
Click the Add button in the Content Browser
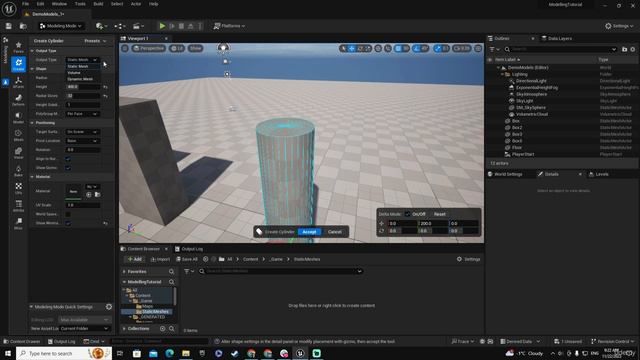point(135,259)
